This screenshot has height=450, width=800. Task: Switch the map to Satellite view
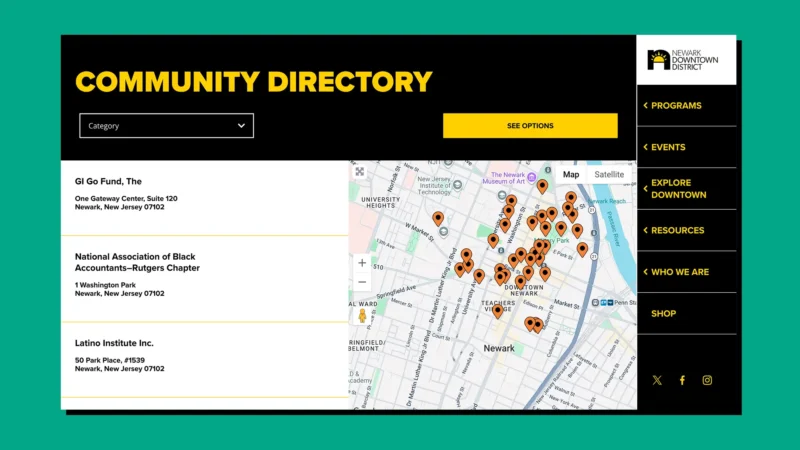[609, 174]
